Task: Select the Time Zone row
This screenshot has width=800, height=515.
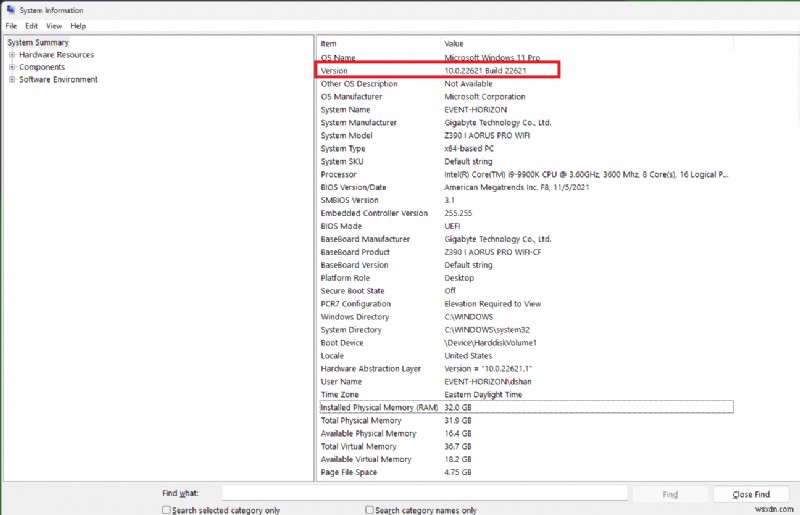Action: 525,395
